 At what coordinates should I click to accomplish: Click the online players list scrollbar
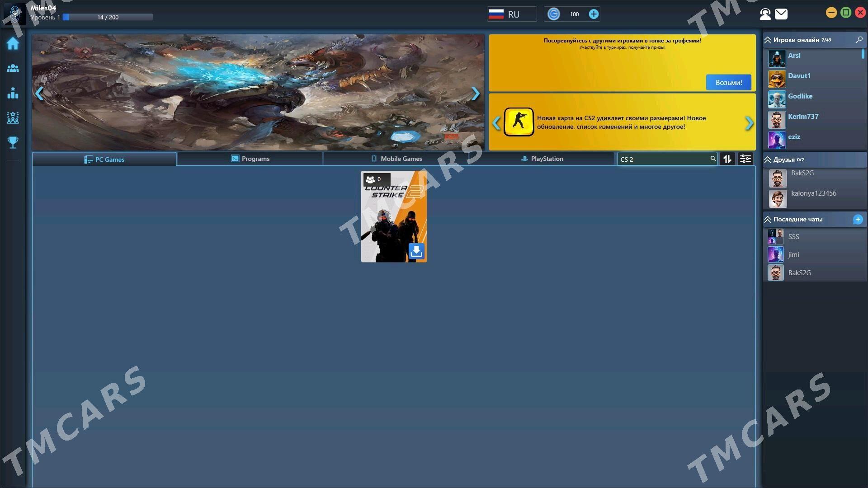863,54
